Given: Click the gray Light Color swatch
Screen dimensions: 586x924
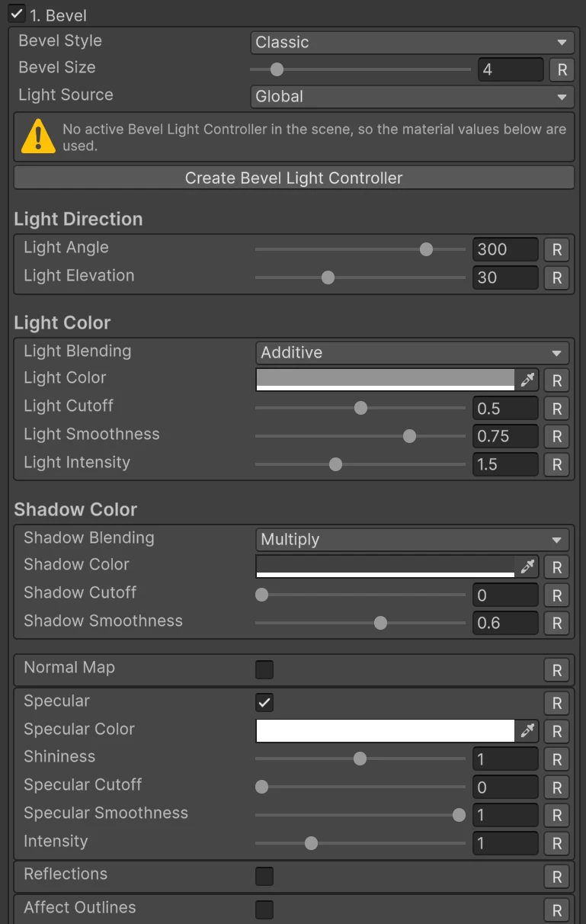Looking at the screenshot, I should tap(386, 380).
